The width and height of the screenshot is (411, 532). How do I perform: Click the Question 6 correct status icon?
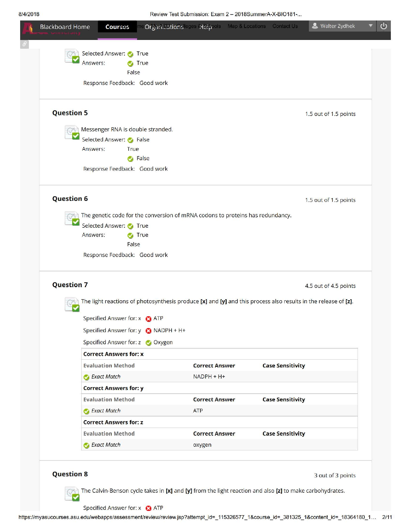(72, 218)
